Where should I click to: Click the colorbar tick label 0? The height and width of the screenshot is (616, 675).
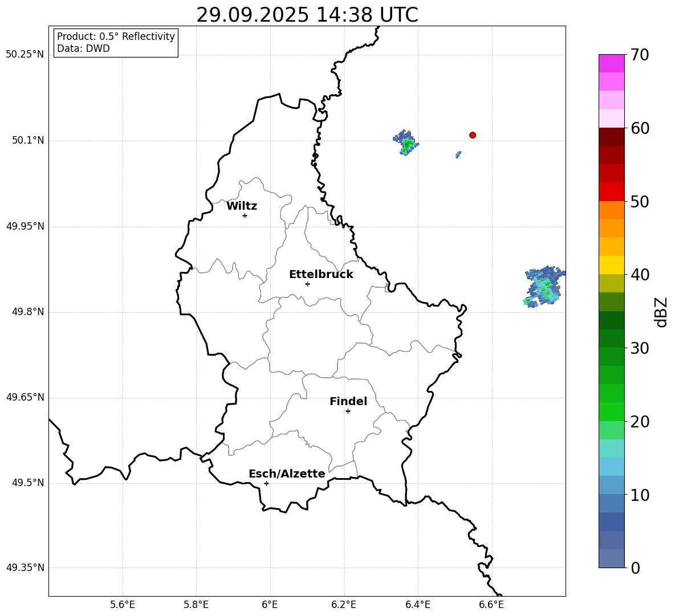point(636,568)
